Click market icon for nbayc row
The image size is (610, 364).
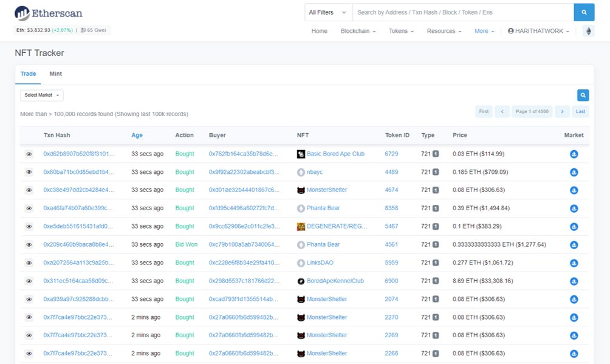pos(574,172)
